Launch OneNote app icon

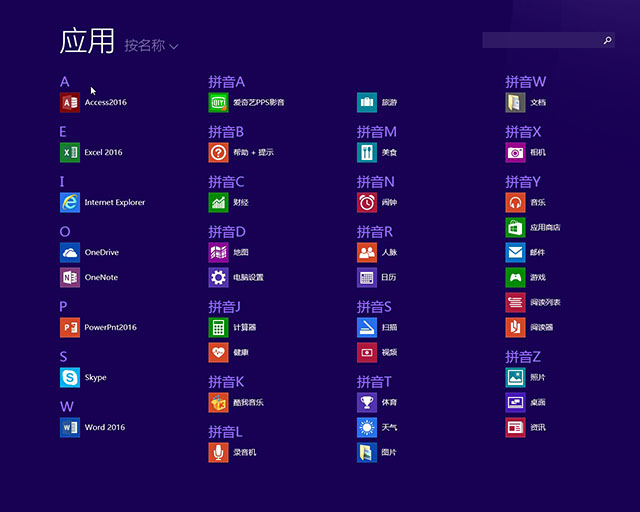(69, 277)
